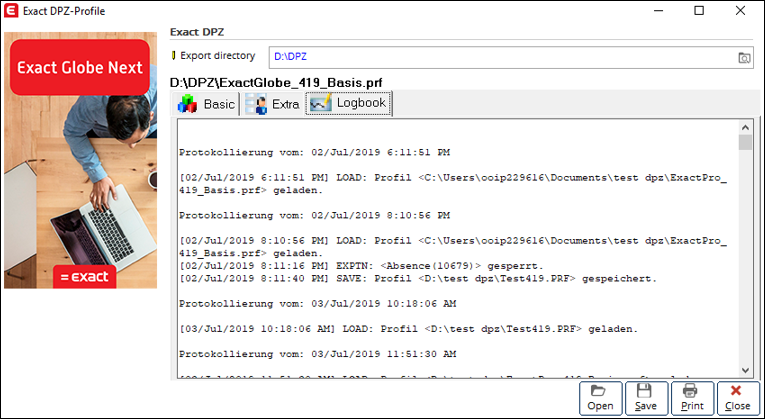Screen dimensions: 765x419
Task: Click the 'LOAD: Profil <D:\test dpz\Test419.PRF> geladen.' line
Action: 408,329
